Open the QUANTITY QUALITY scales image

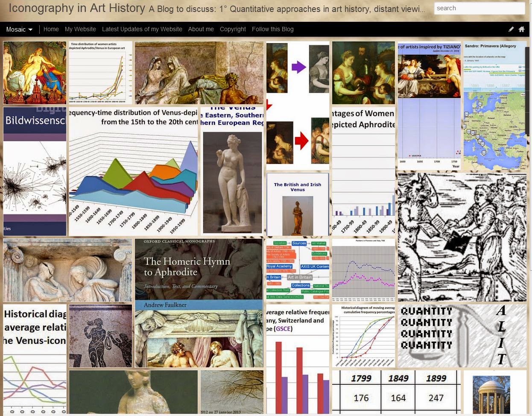(462, 336)
